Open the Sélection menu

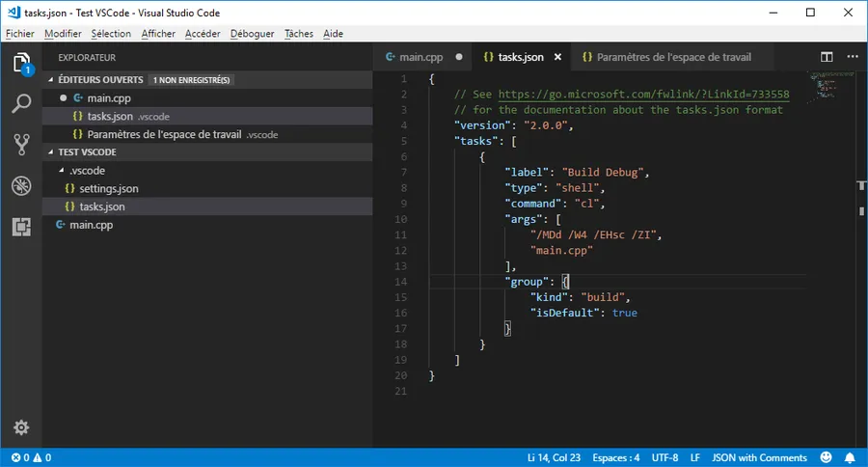[111, 34]
